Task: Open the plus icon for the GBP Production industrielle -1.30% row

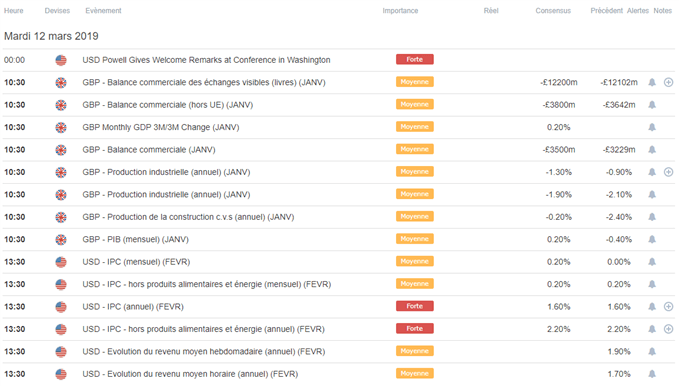Action: point(668,172)
